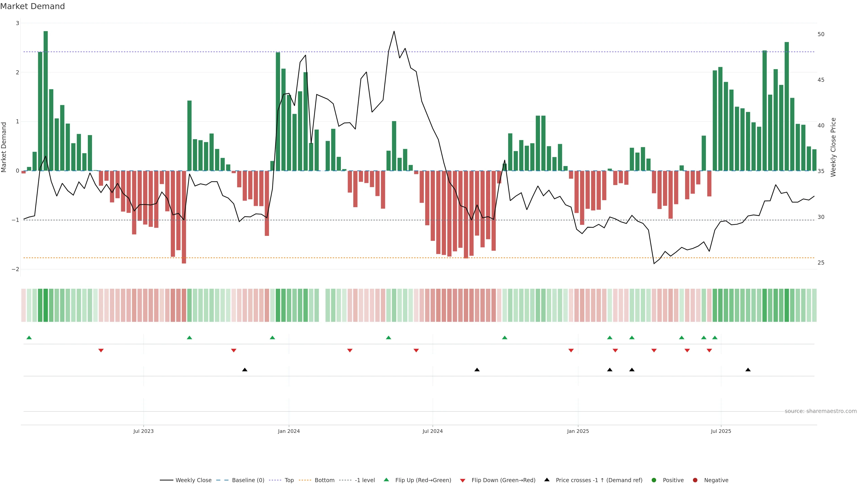Image resolution: width=868 pixels, height=488 pixels.
Task: Click the black Price crosses legend triangle
Action: tap(547, 480)
